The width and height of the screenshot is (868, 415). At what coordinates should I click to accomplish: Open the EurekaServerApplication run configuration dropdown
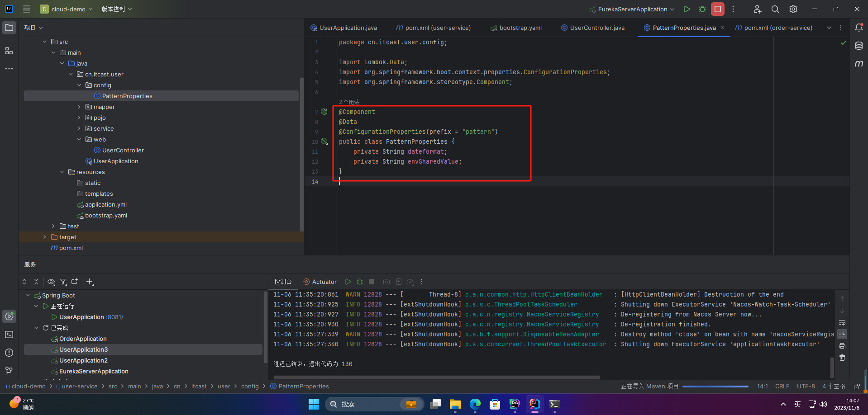(x=632, y=9)
